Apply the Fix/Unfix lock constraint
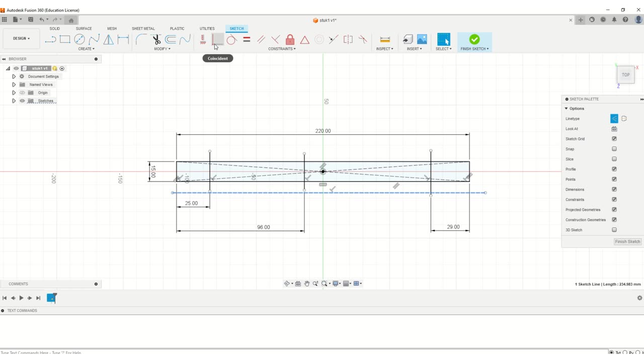Image resolution: width=644 pixels, height=362 pixels. pos(290,40)
